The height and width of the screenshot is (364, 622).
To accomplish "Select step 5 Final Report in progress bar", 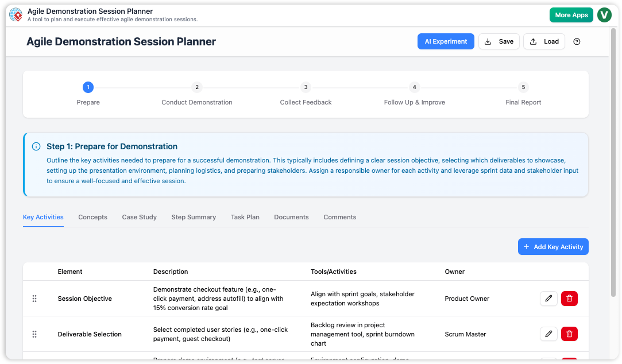I will [x=523, y=87].
